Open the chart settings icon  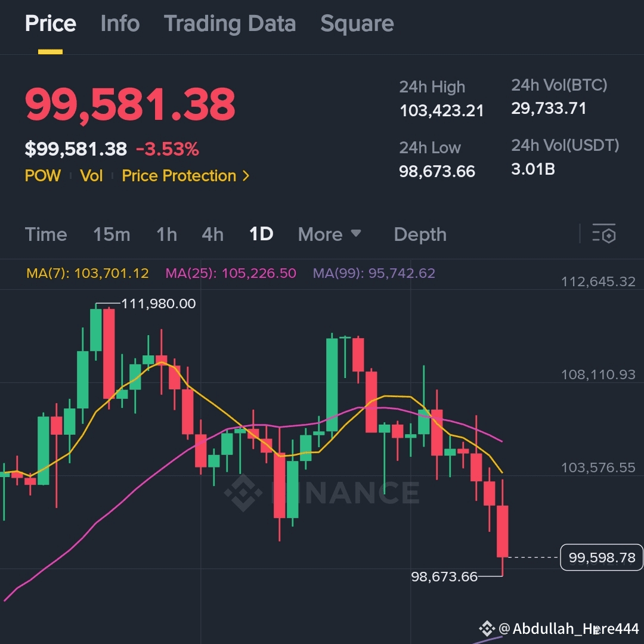[x=603, y=234]
